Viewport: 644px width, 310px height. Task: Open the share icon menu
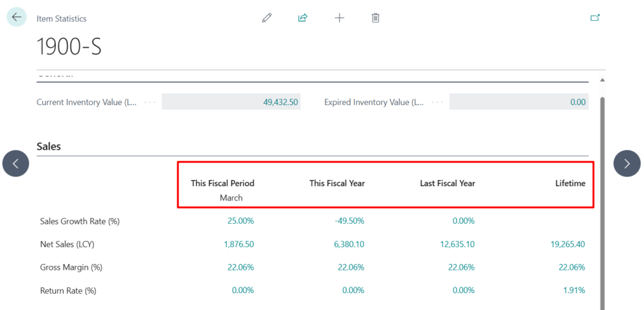(x=303, y=18)
